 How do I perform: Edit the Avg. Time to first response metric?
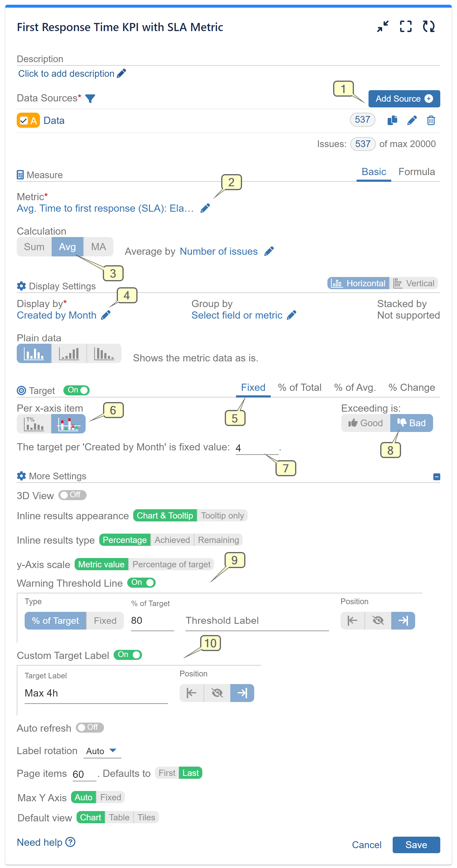205,208
